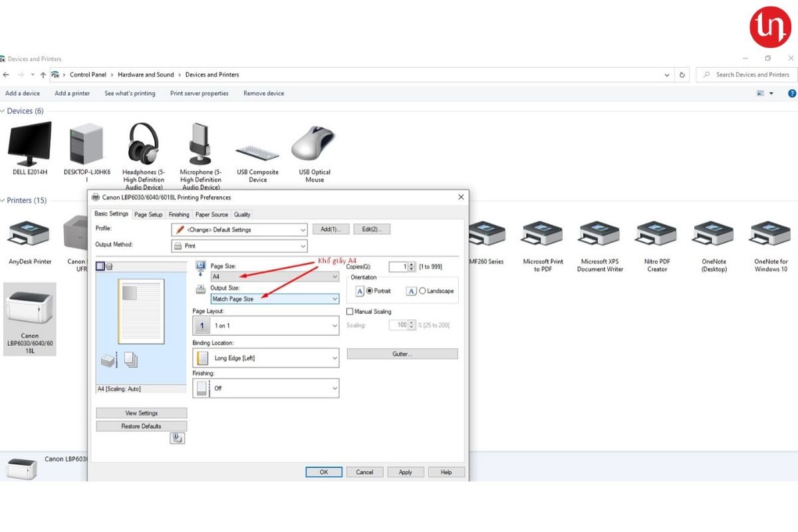The image size is (798, 532).
Task: Refresh the Devices and Printers address bar
Action: [x=682, y=75]
